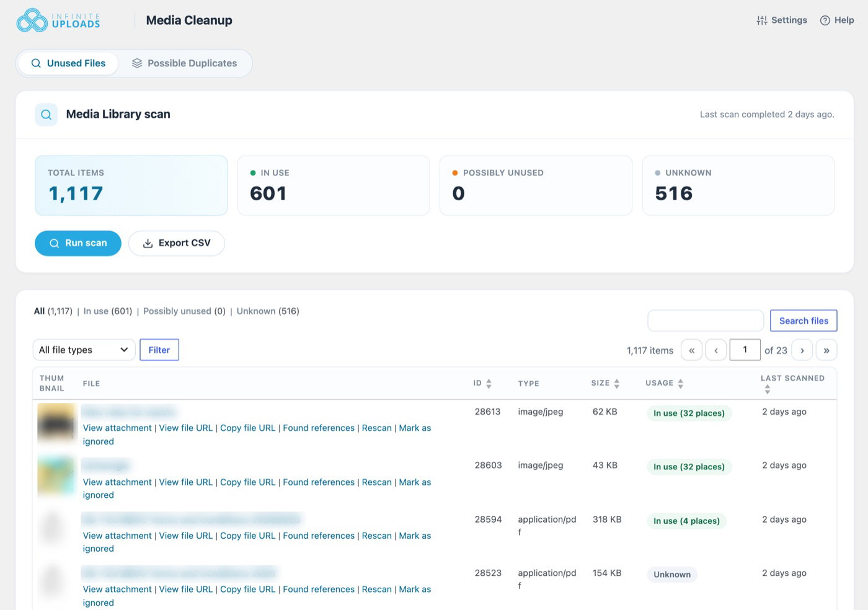Click In use (32 places) badge for 28603
This screenshot has width=868, height=610.
[689, 467]
